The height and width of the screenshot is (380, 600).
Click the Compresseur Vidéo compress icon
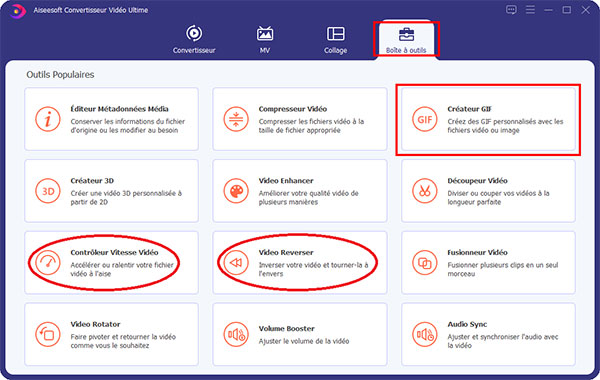(x=236, y=119)
